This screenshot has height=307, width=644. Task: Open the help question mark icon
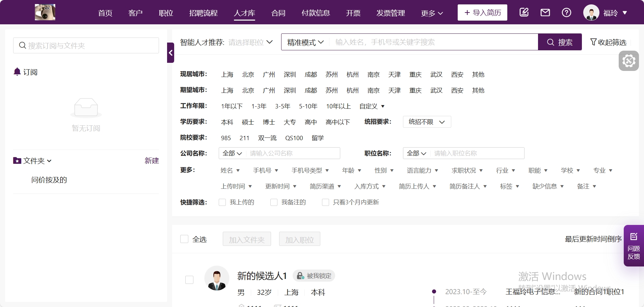pos(566,12)
